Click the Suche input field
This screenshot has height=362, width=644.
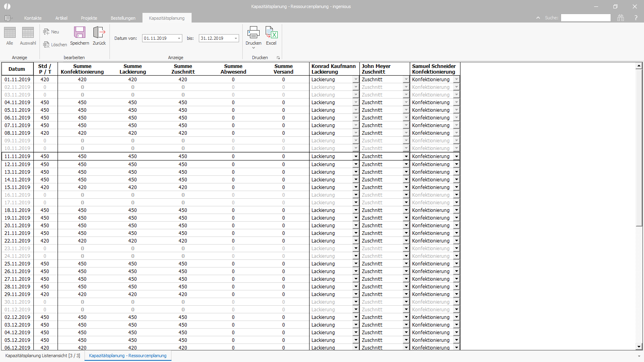point(586,18)
